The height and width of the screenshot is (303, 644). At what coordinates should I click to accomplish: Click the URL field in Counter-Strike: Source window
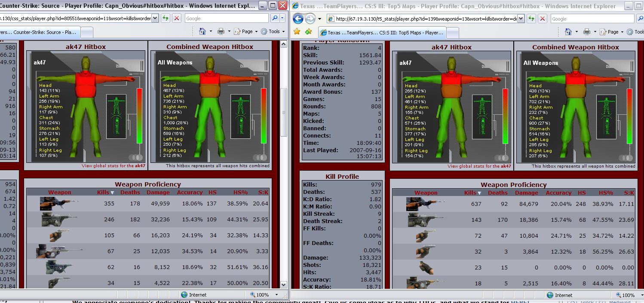76,18
